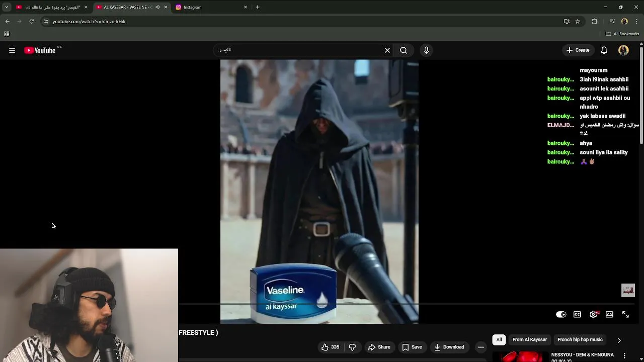Go to the YouTube home logo
The image size is (644, 362).
click(40, 50)
